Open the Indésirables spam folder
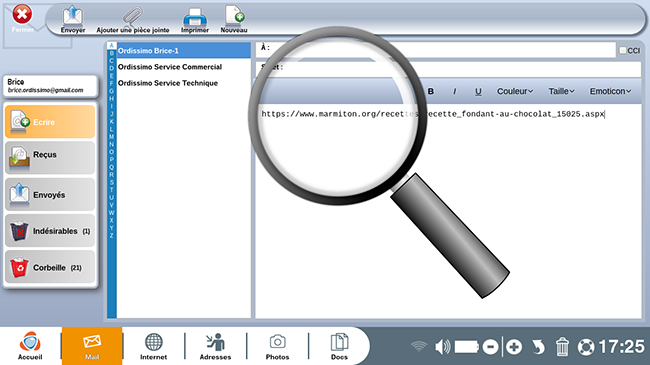Viewport: 650px width, 365px height. point(50,231)
